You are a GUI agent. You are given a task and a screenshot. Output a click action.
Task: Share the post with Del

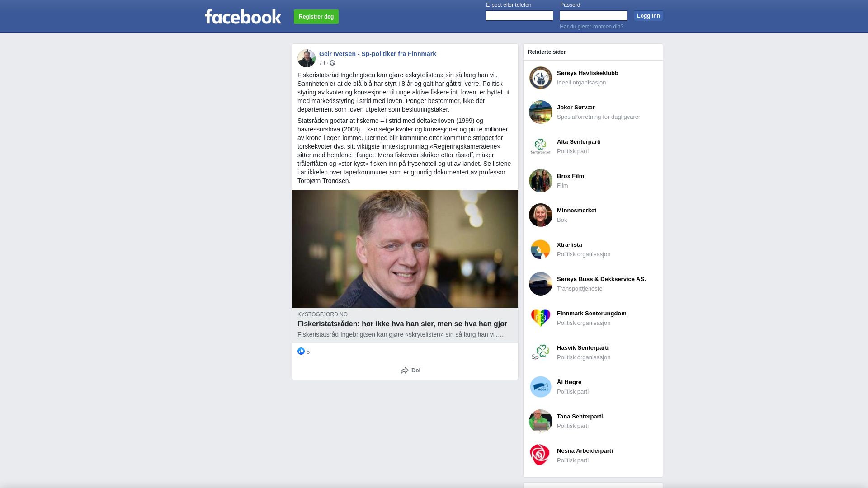410,371
